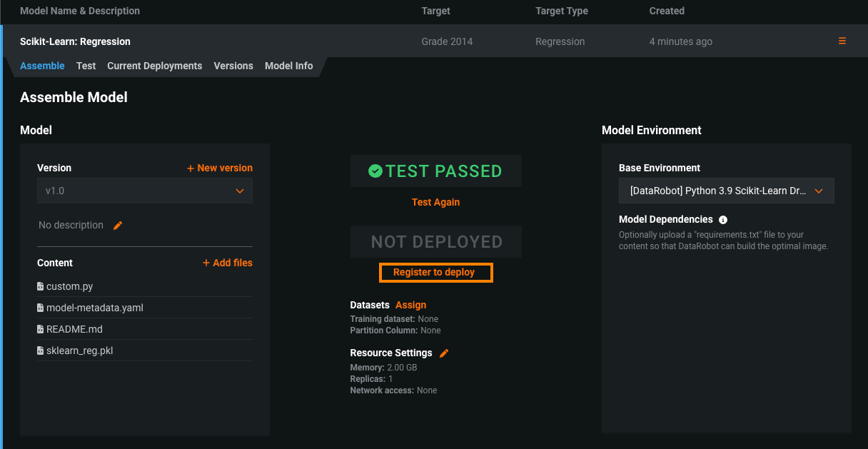Click the Test Again link
This screenshot has height=449, width=868.
tap(435, 202)
